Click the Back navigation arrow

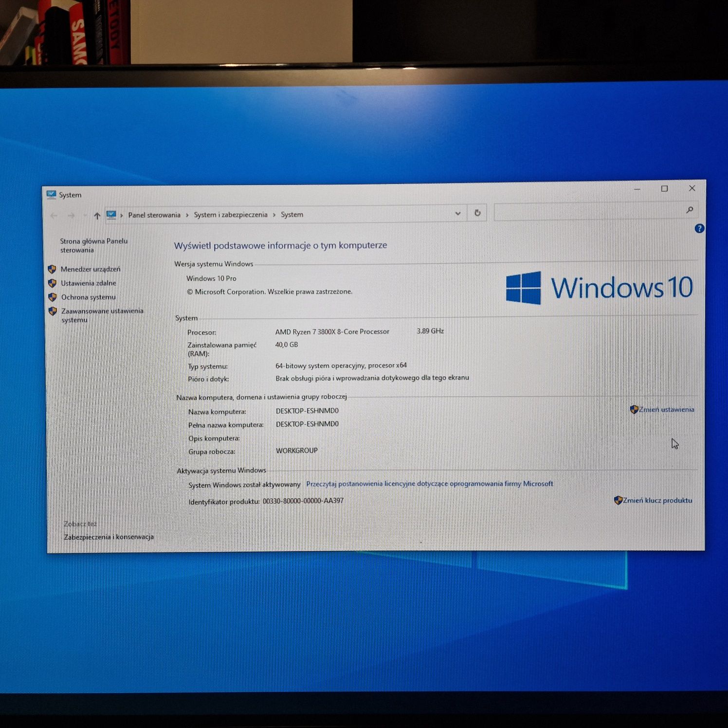pos(54,216)
